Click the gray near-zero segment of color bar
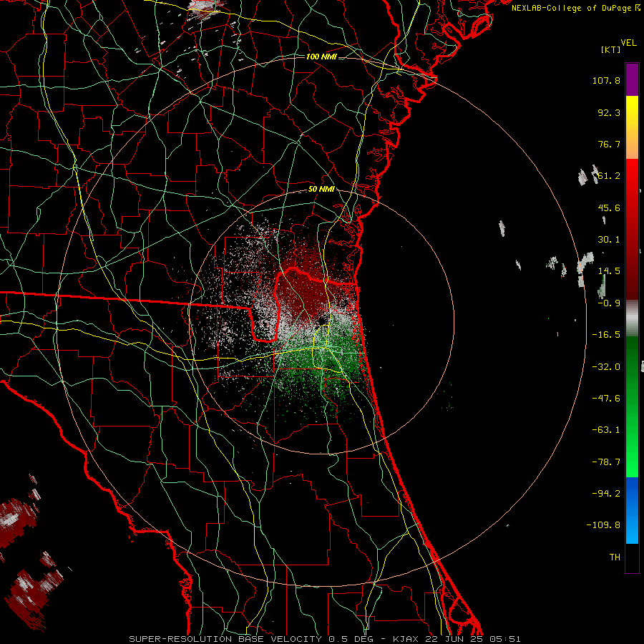644x644 pixels. coord(632,318)
